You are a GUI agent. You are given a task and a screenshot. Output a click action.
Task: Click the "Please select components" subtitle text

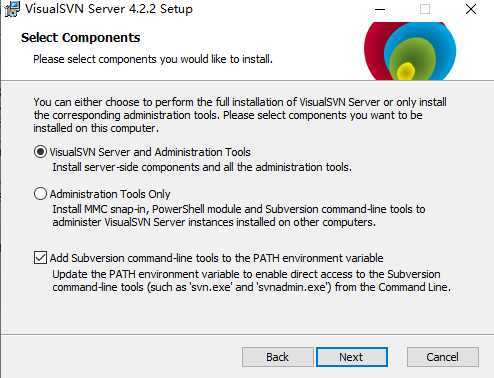tap(153, 59)
